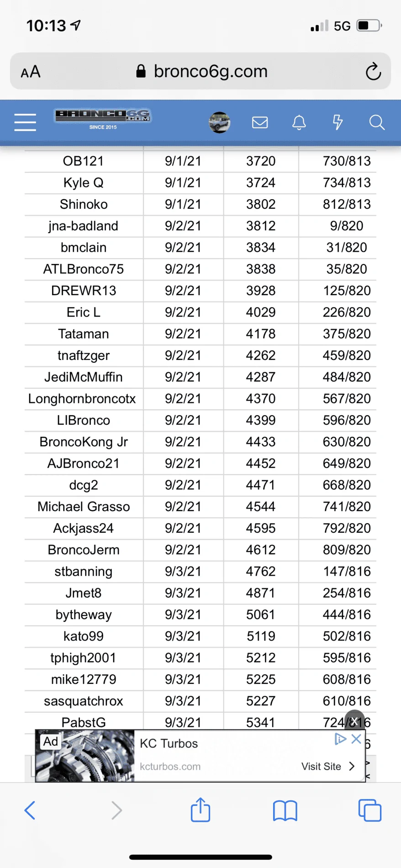
Task: Open the Safari share sheet icon
Action: click(200, 810)
